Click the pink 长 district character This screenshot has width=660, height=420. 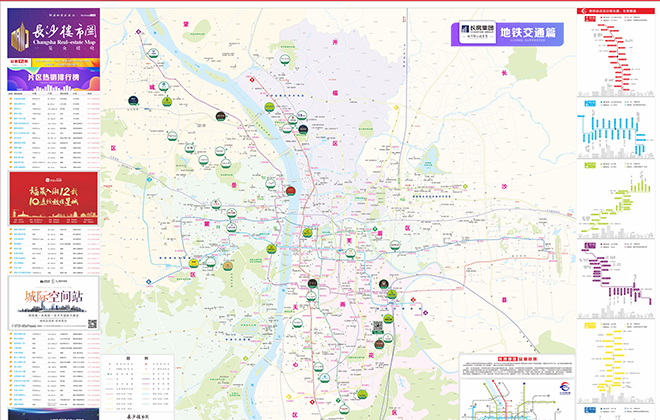click(504, 72)
